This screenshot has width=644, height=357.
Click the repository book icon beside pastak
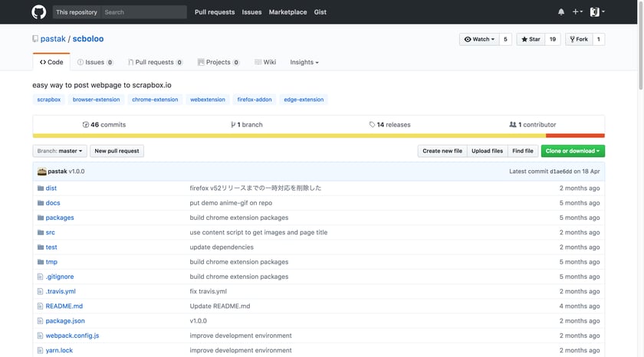tap(35, 39)
